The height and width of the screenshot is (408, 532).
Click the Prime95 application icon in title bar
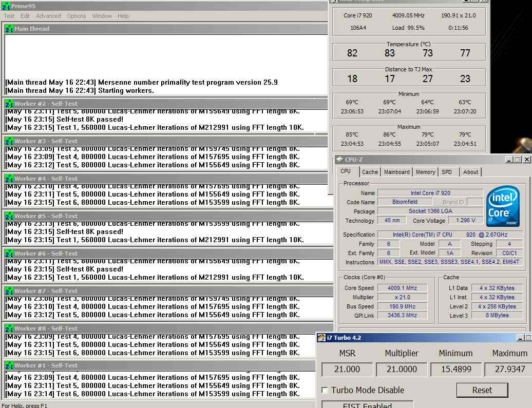pos(6,6)
